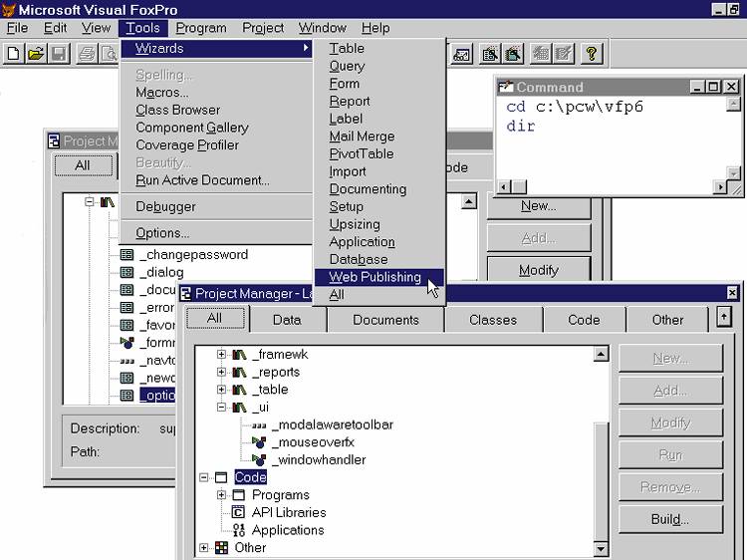This screenshot has height=560, width=747.
Task: Click the front Project Manager title icon
Action: 186,294
